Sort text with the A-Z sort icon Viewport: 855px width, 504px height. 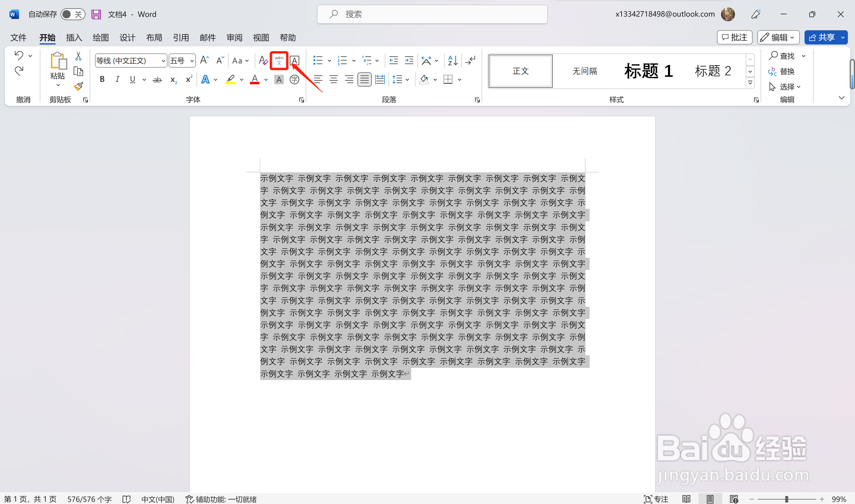point(453,61)
